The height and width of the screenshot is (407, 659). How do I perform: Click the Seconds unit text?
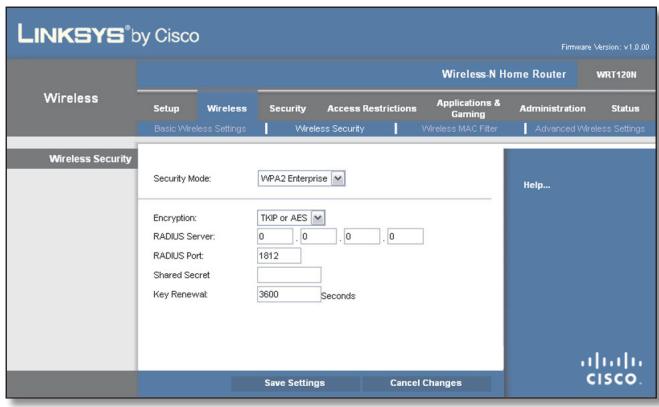(x=338, y=296)
